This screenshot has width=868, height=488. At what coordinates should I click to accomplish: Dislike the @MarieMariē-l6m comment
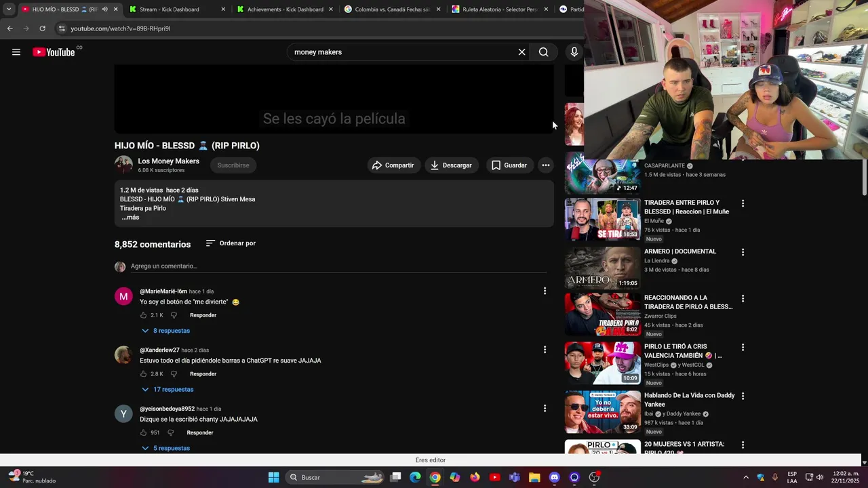174,315
